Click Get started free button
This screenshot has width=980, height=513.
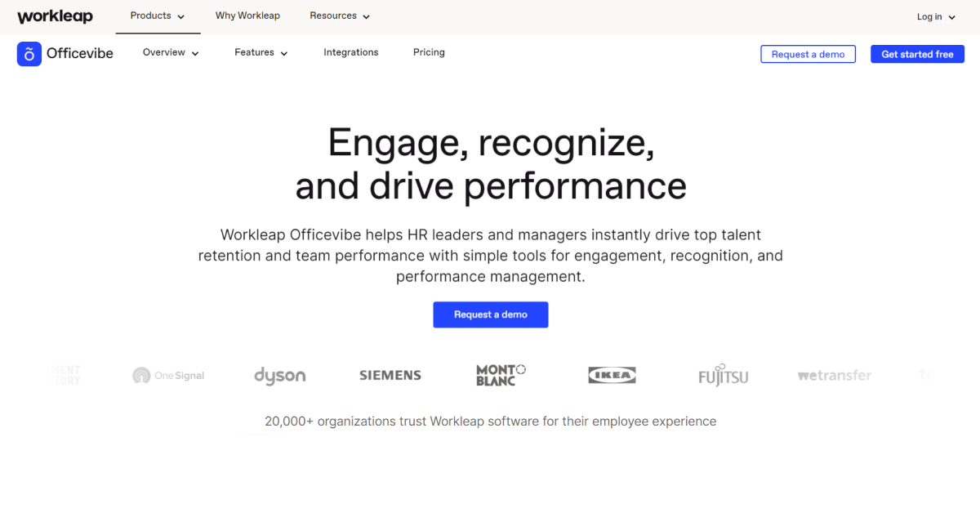(917, 54)
